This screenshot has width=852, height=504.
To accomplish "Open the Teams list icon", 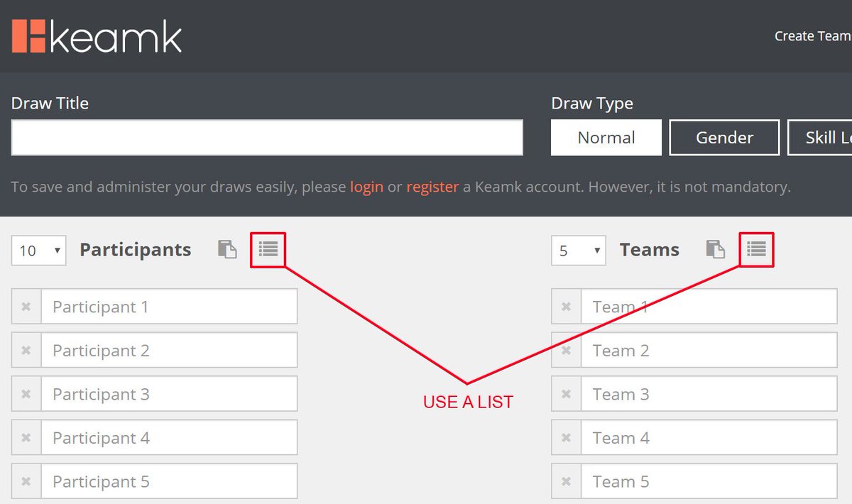I will click(x=757, y=249).
